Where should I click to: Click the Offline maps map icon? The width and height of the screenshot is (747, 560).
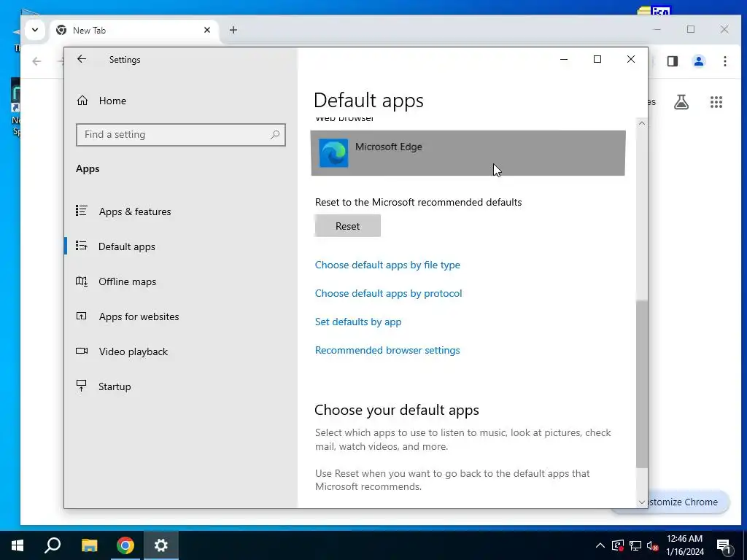coord(82,281)
